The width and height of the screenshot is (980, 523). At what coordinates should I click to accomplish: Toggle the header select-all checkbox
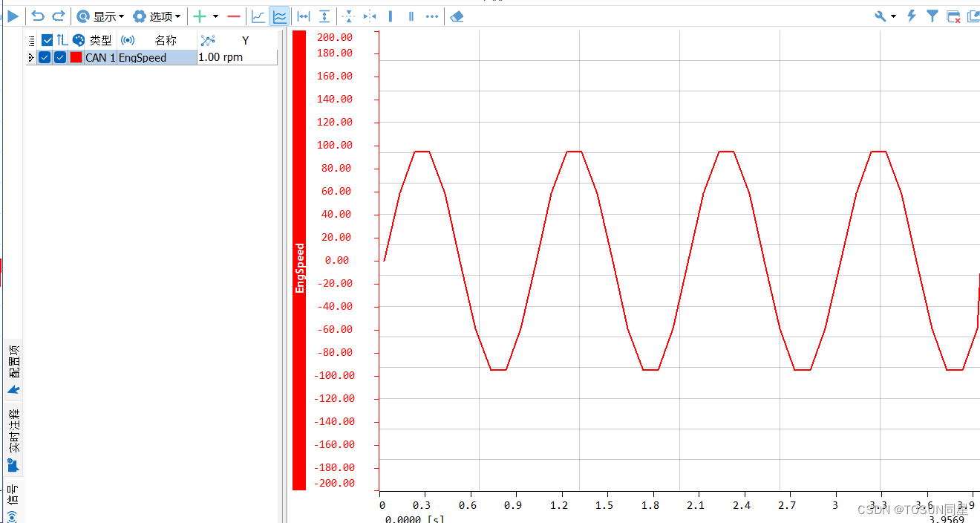coord(48,40)
